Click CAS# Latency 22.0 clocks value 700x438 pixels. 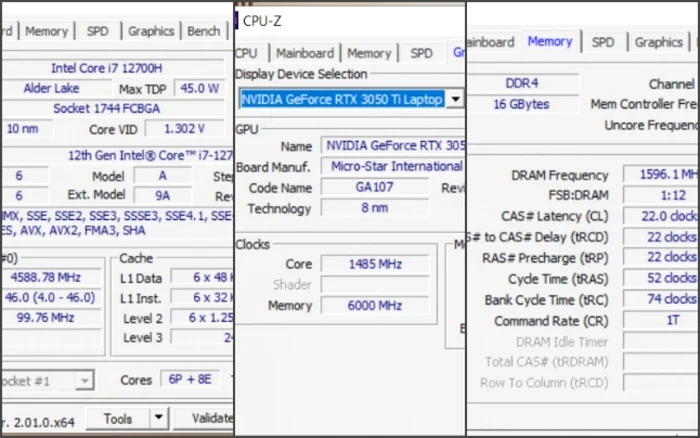(x=661, y=216)
